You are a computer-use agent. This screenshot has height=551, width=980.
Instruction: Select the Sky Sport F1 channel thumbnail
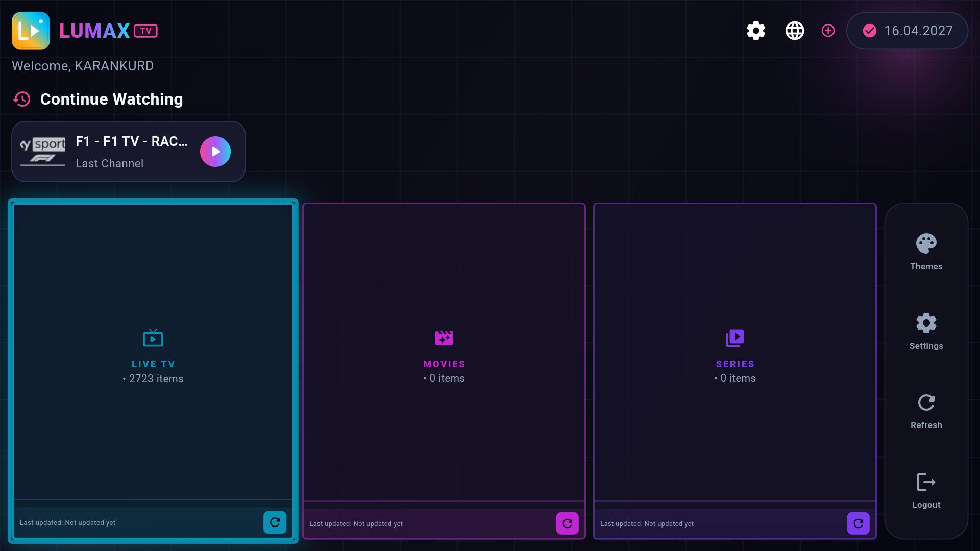click(43, 152)
